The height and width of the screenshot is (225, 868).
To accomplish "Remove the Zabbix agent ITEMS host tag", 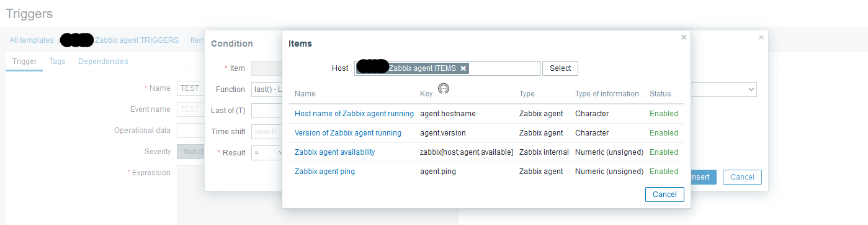I will tap(463, 68).
